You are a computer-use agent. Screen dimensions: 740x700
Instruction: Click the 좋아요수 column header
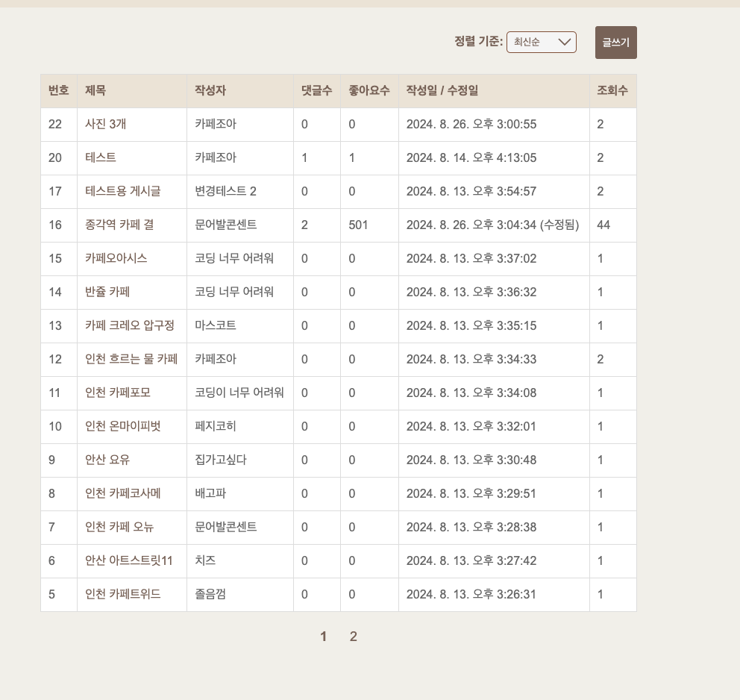pyautogui.click(x=369, y=90)
